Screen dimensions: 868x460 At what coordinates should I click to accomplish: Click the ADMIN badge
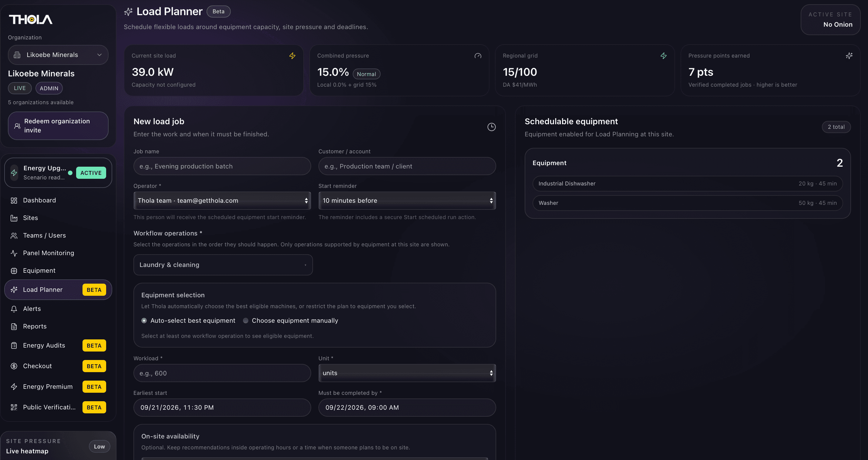(x=49, y=88)
